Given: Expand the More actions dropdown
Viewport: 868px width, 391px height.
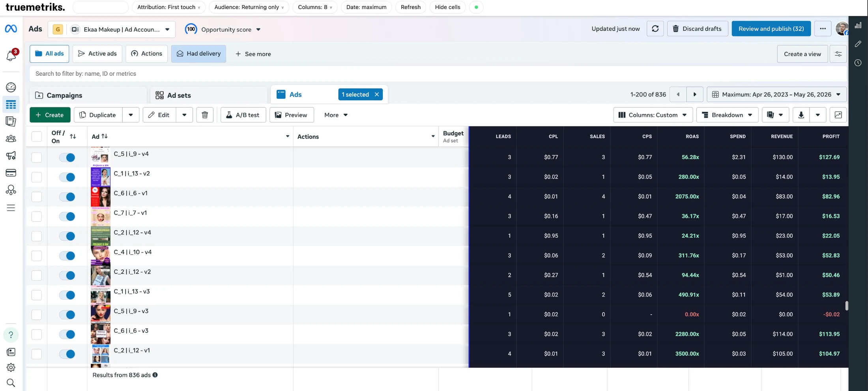Looking at the screenshot, I should point(336,115).
